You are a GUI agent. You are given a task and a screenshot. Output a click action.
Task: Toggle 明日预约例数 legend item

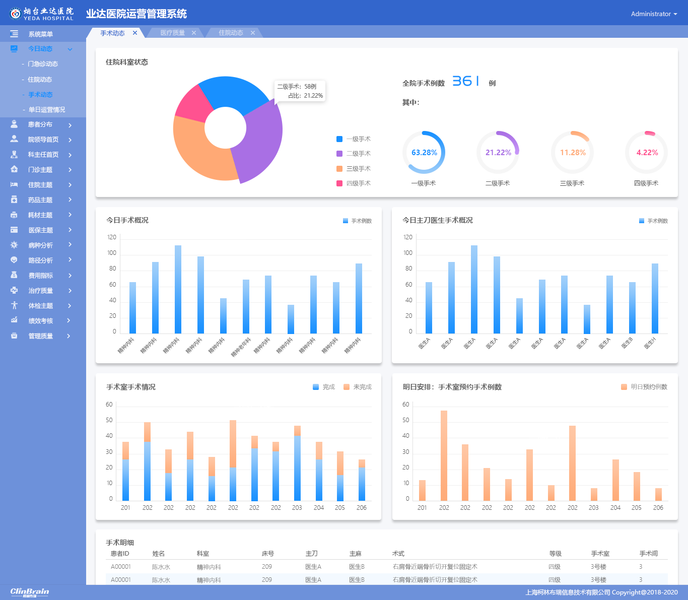(x=644, y=387)
